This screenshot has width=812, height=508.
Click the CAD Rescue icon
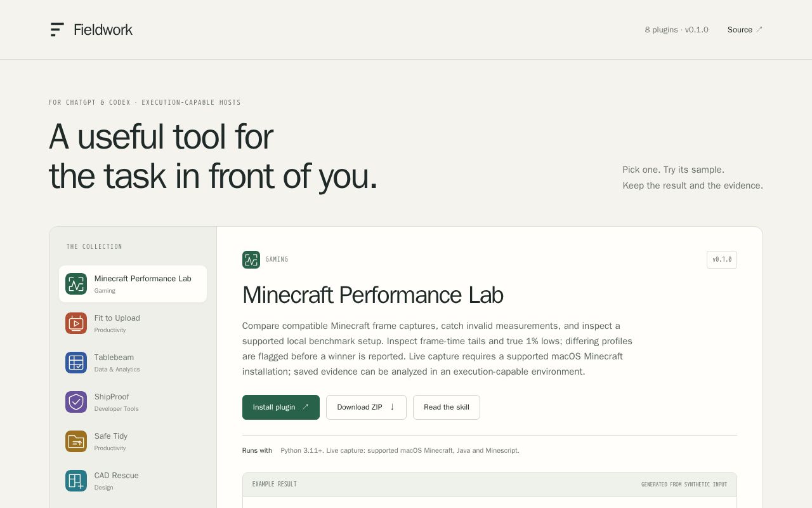pyautogui.click(x=76, y=481)
